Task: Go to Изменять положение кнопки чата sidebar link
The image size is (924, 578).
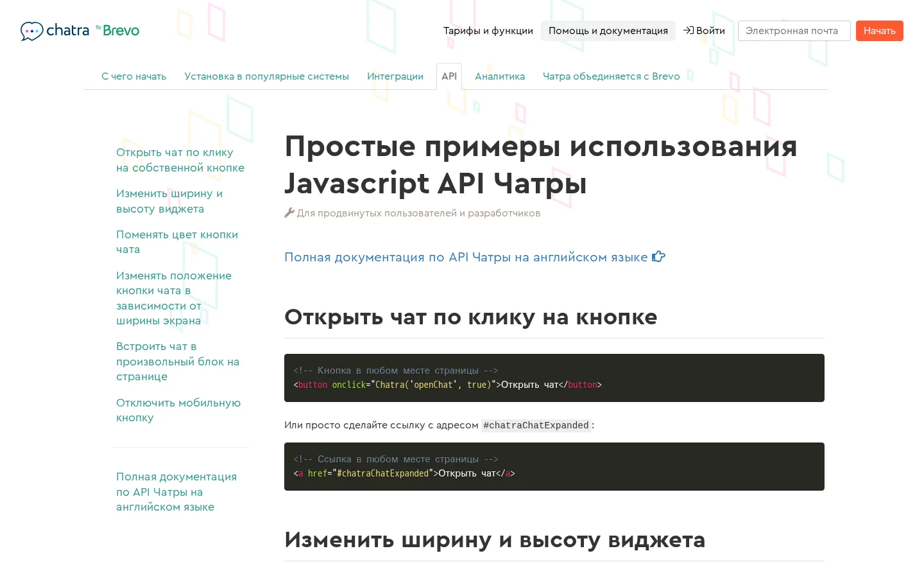Action: coord(174,298)
